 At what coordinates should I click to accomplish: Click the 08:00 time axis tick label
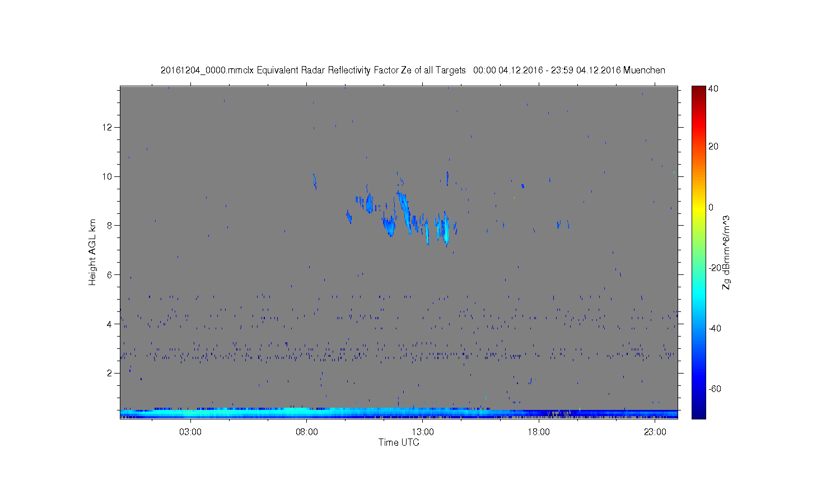307,432
